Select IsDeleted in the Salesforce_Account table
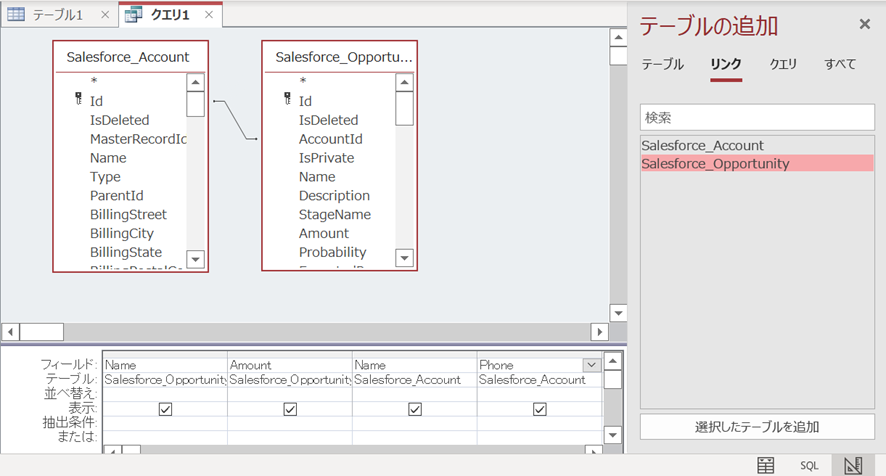The width and height of the screenshot is (886, 476). (x=120, y=120)
